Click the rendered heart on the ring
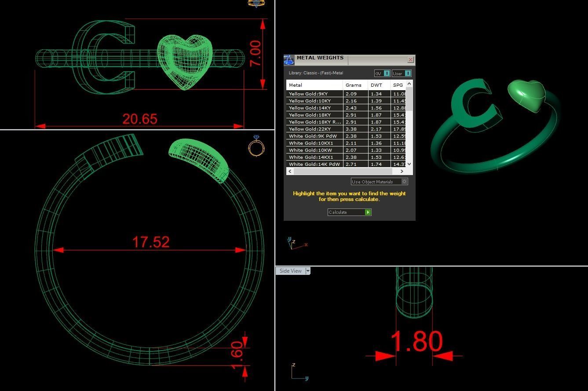 coord(527,95)
